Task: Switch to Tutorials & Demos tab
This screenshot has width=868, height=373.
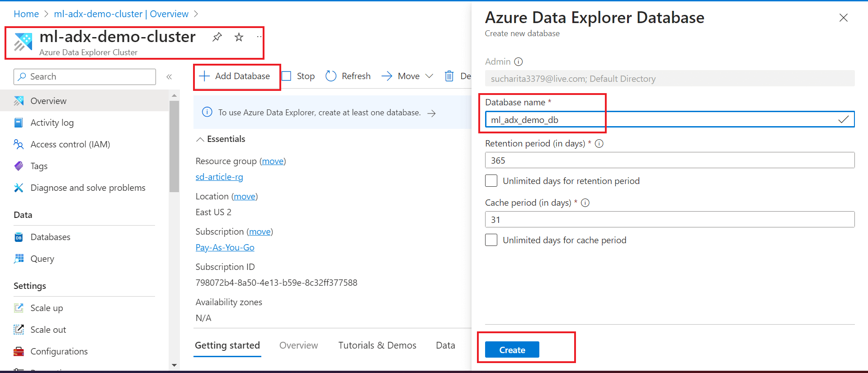Action: 377,345
